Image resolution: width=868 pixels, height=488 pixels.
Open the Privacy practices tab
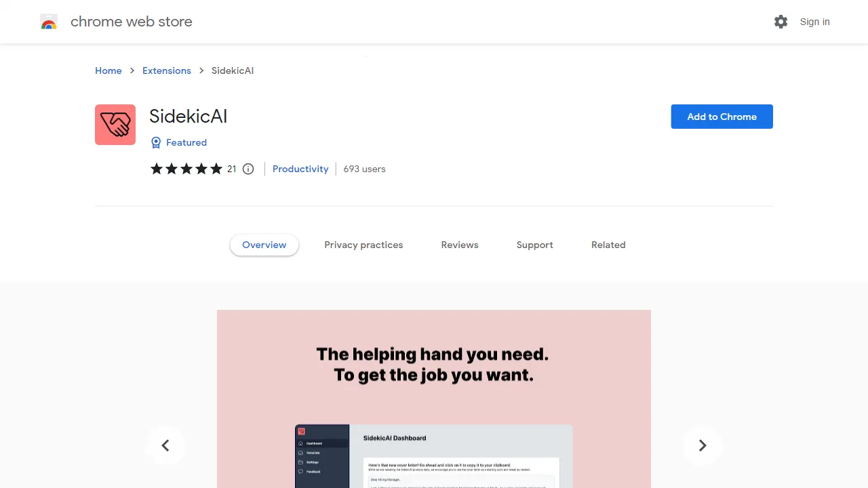tap(363, 245)
